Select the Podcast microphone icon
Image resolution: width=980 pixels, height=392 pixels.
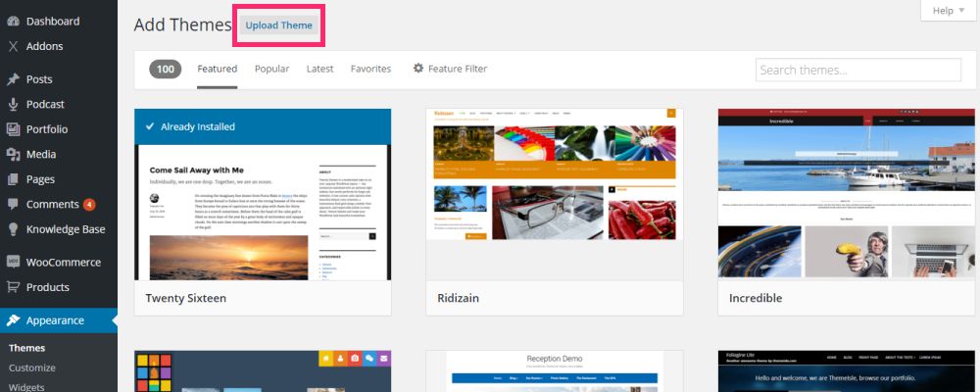coord(13,105)
